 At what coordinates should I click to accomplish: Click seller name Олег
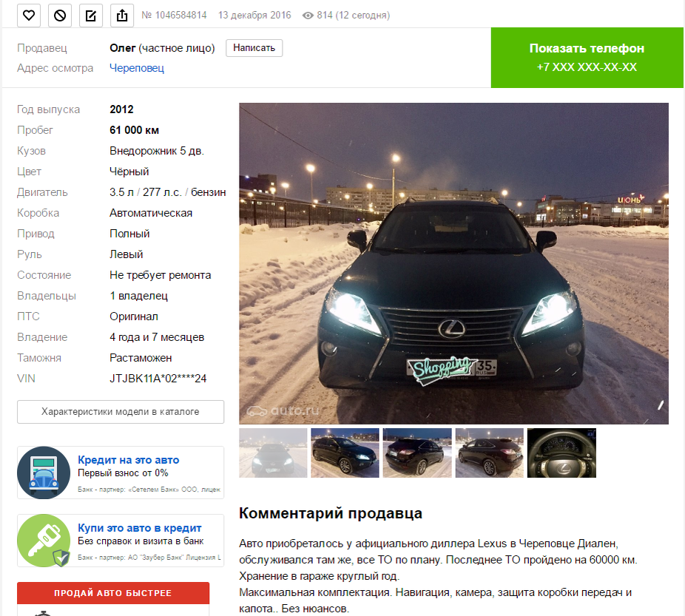[x=123, y=48]
